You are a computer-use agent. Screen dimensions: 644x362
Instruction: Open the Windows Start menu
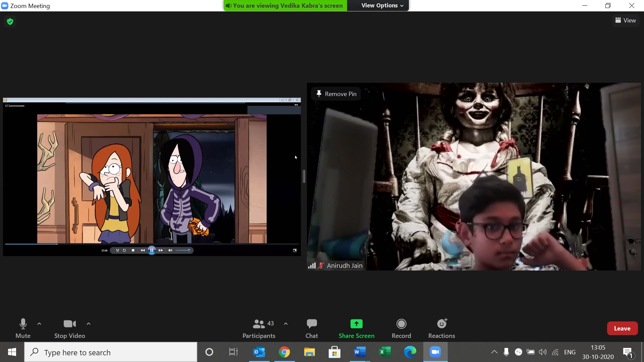click(12, 352)
